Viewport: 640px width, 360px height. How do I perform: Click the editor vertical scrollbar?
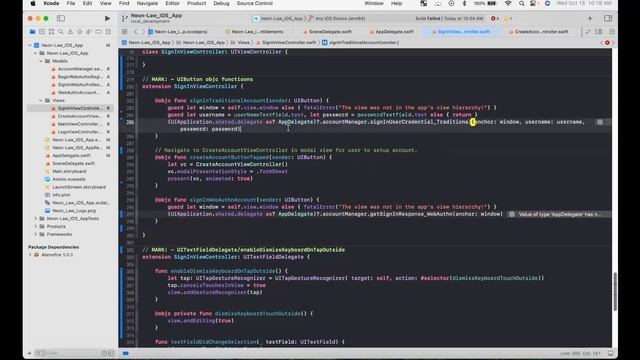614,291
